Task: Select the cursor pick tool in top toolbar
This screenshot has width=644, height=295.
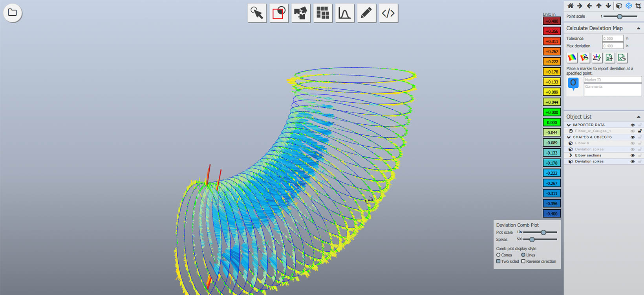Action: [x=257, y=13]
